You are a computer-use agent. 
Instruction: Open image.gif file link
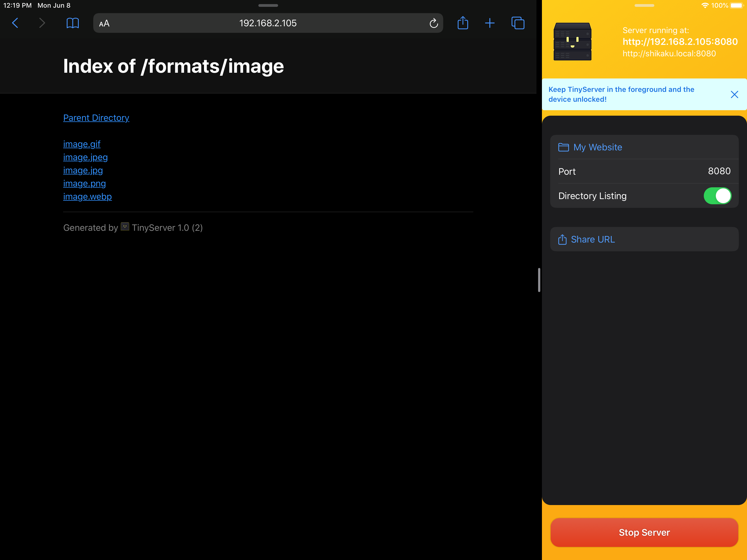click(x=82, y=144)
